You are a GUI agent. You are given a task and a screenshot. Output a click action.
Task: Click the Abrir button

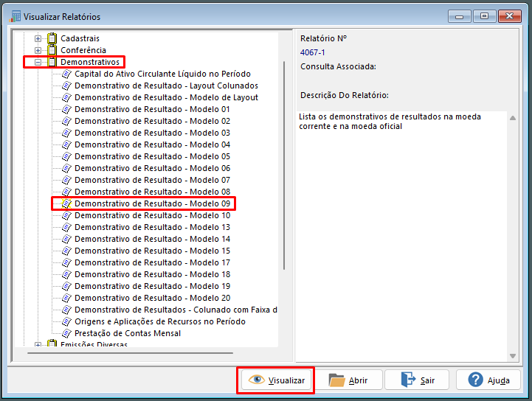click(x=348, y=380)
